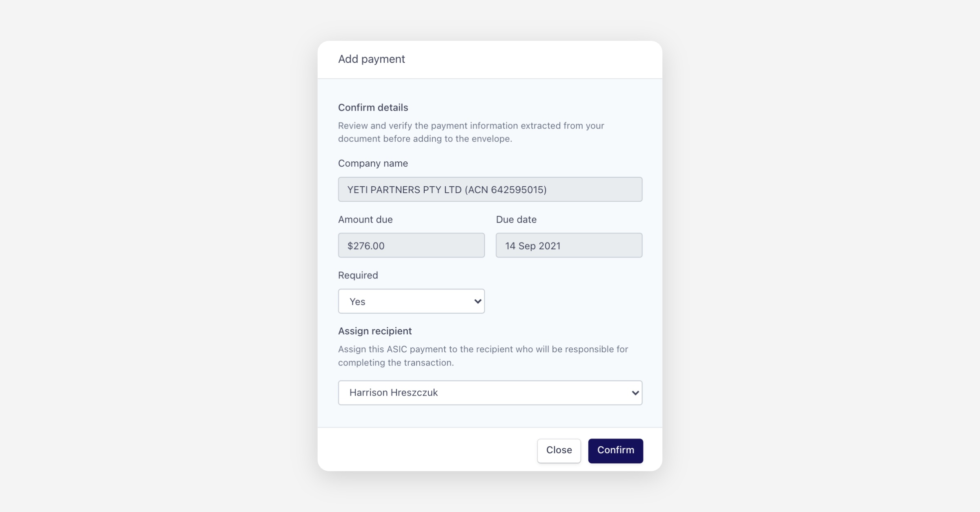This screenshot has height=512, width=980.
Task: Click the ACN 642595015 number
Action: click(518, 189)
